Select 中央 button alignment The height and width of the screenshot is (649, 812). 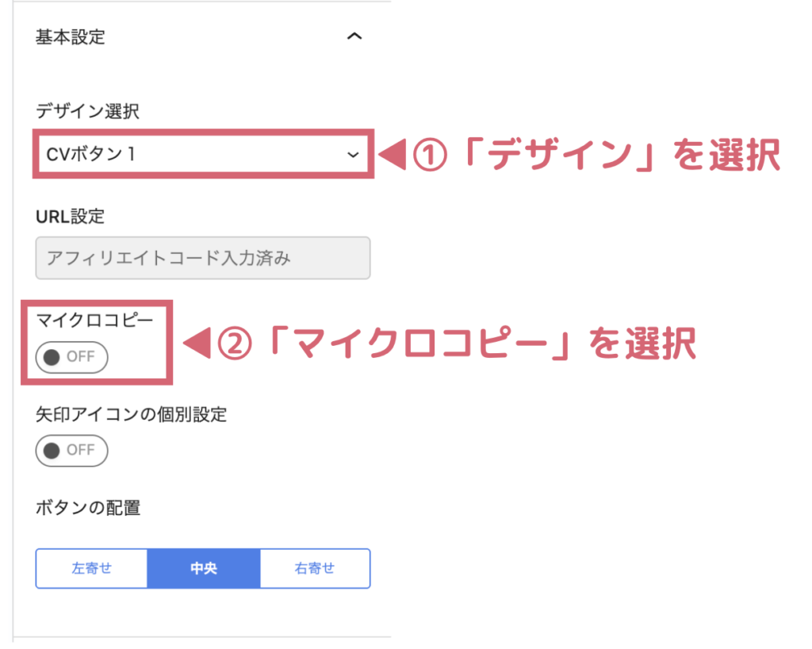(204, 569)
